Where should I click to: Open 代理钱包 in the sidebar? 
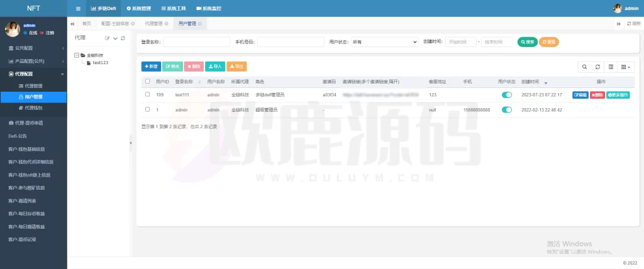(33, 107)
